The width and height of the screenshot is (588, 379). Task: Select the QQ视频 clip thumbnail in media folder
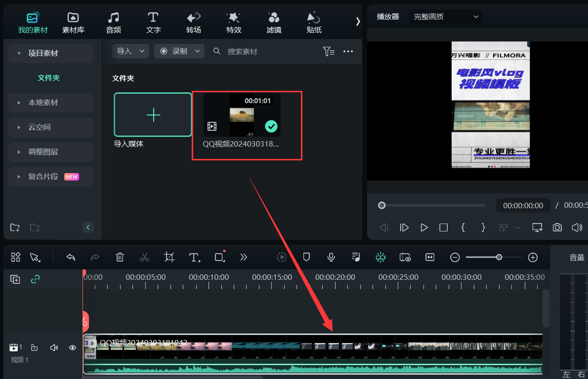242,115
